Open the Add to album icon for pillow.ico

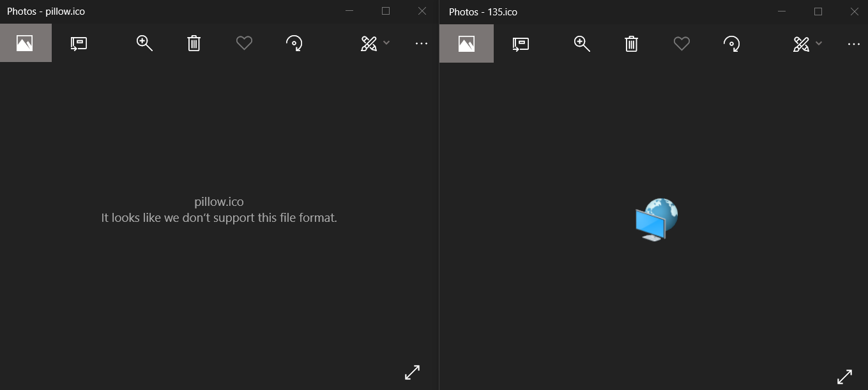(x=79, y=43)
